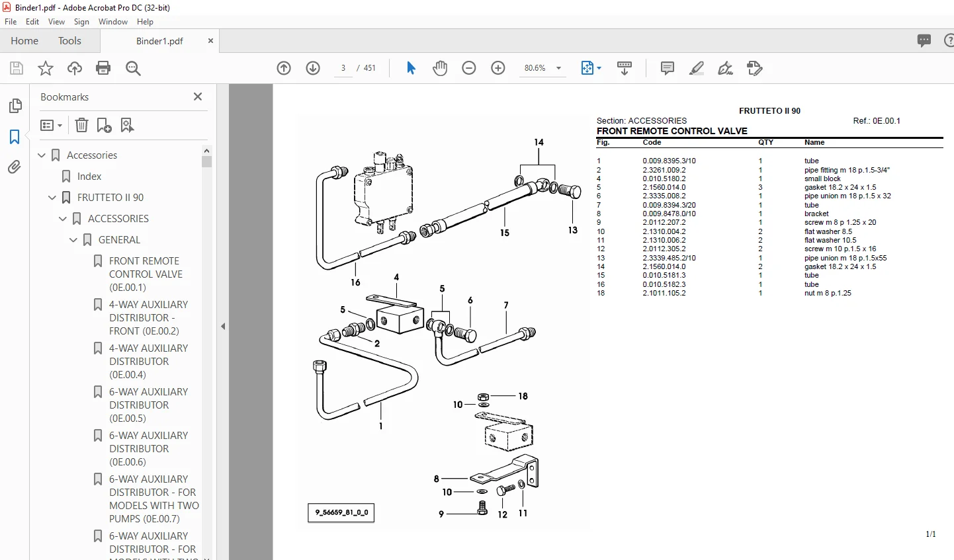Click the scrolling mode keyboard icon
The height and width of the screenshot is (560, 954).
(624, 68)
